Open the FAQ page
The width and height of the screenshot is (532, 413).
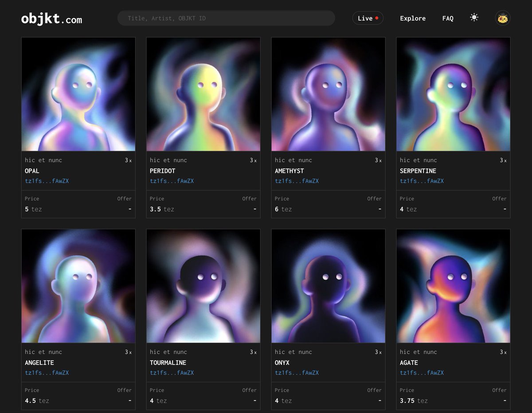[448, 18]
